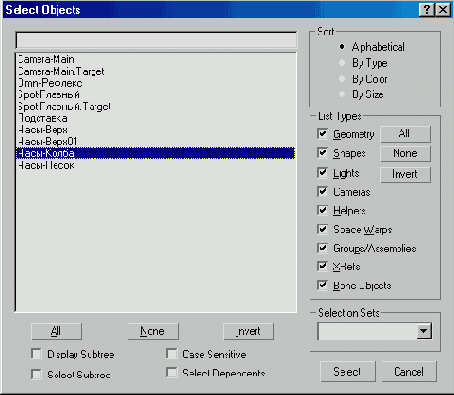
Task: Choose the By Size sort option
Action: (x=342, y=94)
